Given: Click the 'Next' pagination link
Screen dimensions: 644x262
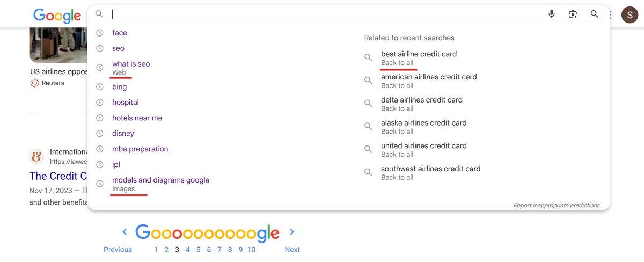Looking at the screenshot, I should pyautogui.click(x=292, y=250).
